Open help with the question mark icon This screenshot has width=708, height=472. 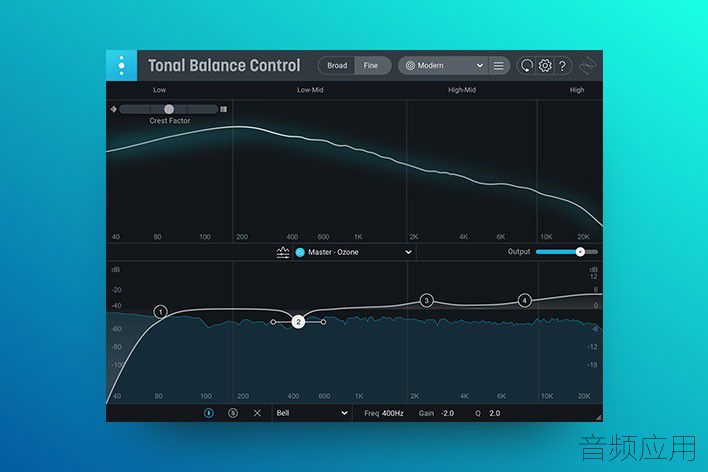point(563,66)
